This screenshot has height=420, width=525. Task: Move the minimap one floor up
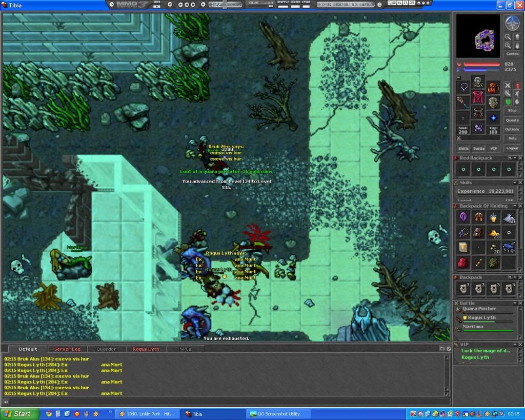pos(516,37)
